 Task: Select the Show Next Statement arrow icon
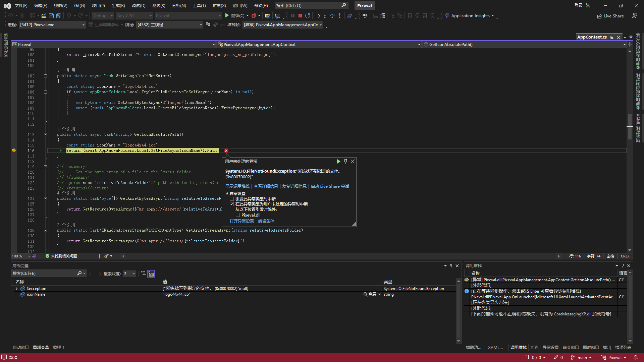tap(318, 15)
